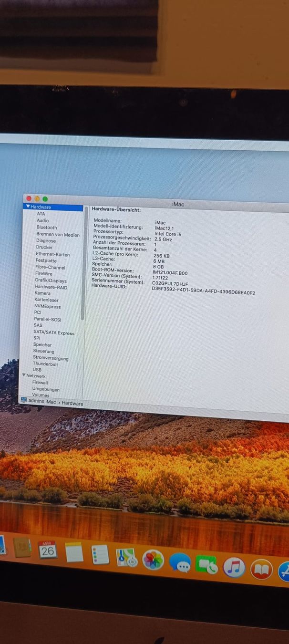The width and height of the screenshot is (289, 644).
Task: Open the Notes app in the dock
Action: (74, 552)
